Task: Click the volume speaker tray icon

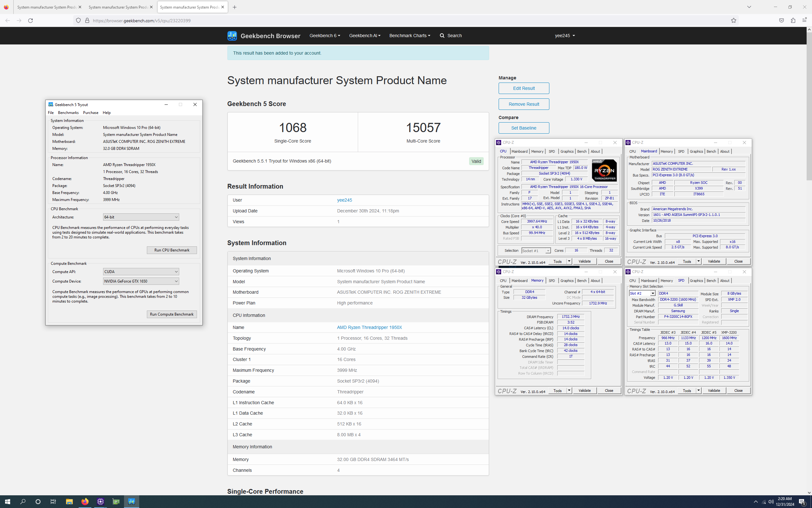Action: point(771,502)
